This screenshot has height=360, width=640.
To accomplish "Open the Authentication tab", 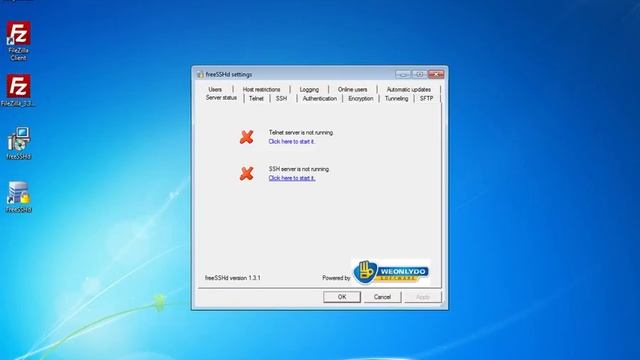I will click(320, 98).
